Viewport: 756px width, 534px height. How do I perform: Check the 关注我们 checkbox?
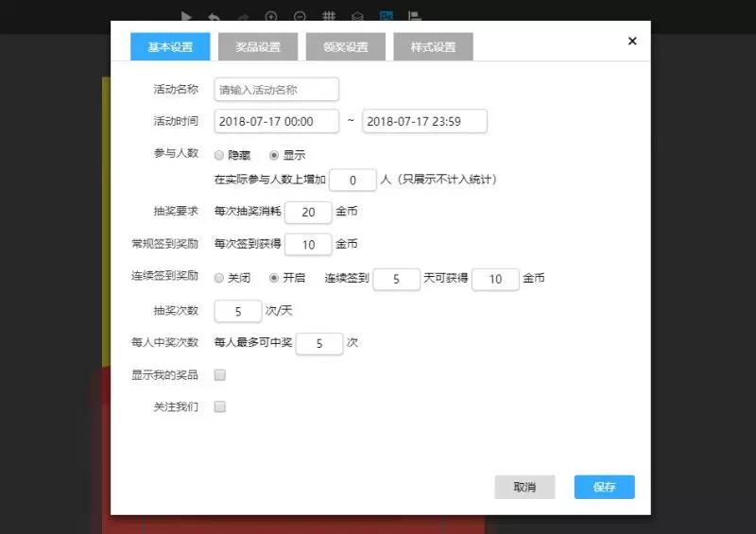point(220,406)
